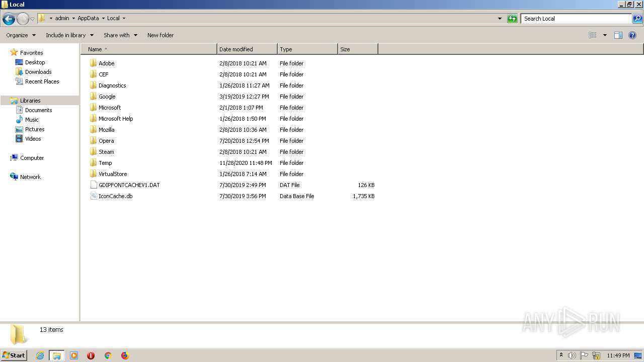
Task: Navigate to AppData in breadcrumb
Action: [x=88, y=19]
